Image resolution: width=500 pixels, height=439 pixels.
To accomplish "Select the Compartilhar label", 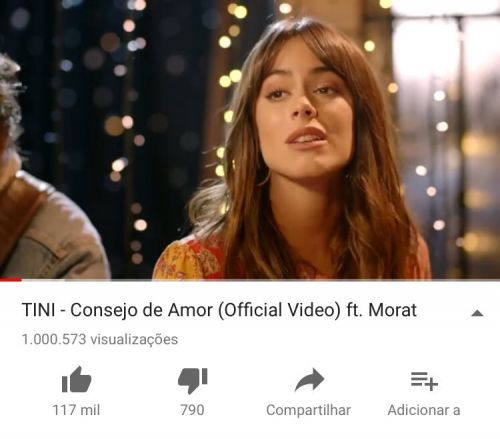I will pyautogui.click(x=308, y=410).
